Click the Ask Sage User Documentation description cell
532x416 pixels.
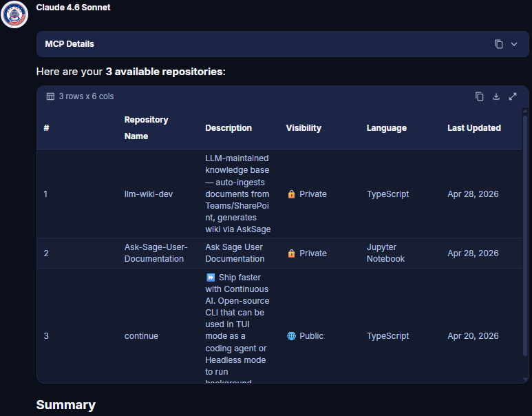tap(235, 253)
